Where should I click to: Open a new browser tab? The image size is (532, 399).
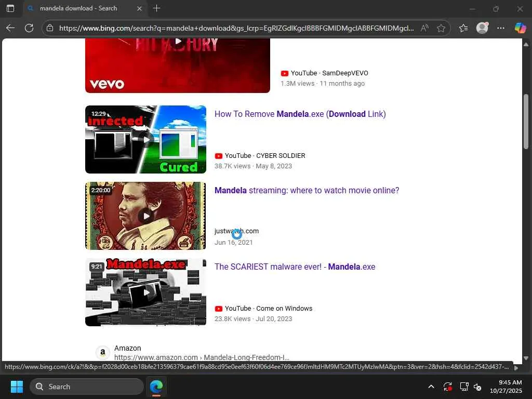click(156, 8)
